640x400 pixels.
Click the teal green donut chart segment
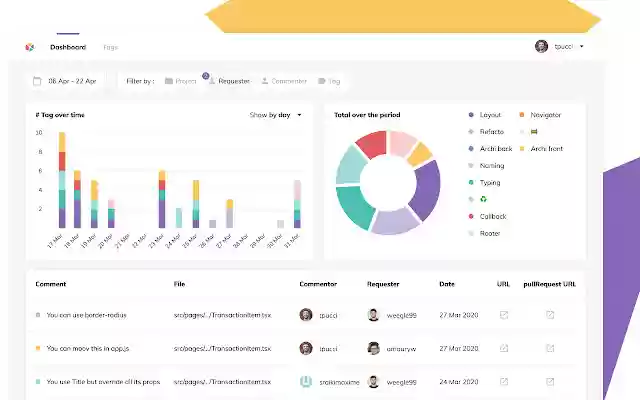click(354, 208)
